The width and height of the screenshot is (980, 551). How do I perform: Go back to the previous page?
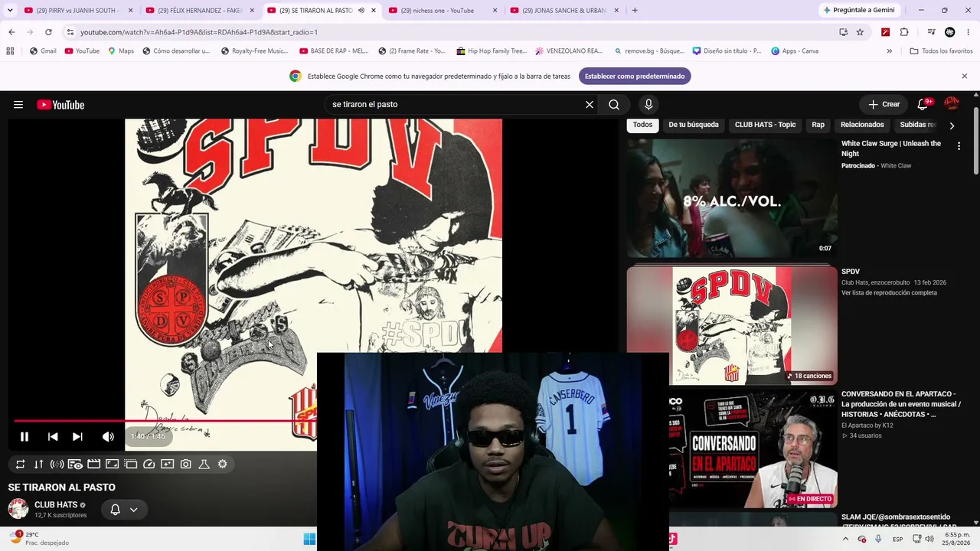[11, 32]
